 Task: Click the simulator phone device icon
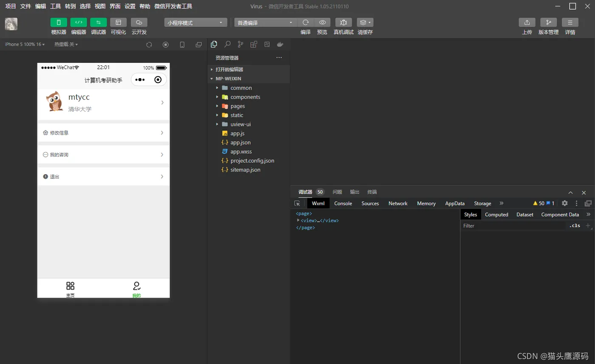[182, 45]
